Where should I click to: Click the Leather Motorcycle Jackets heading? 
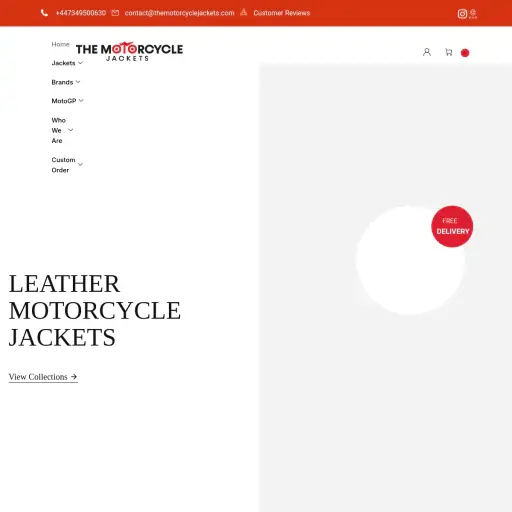(x=95, y=310)
